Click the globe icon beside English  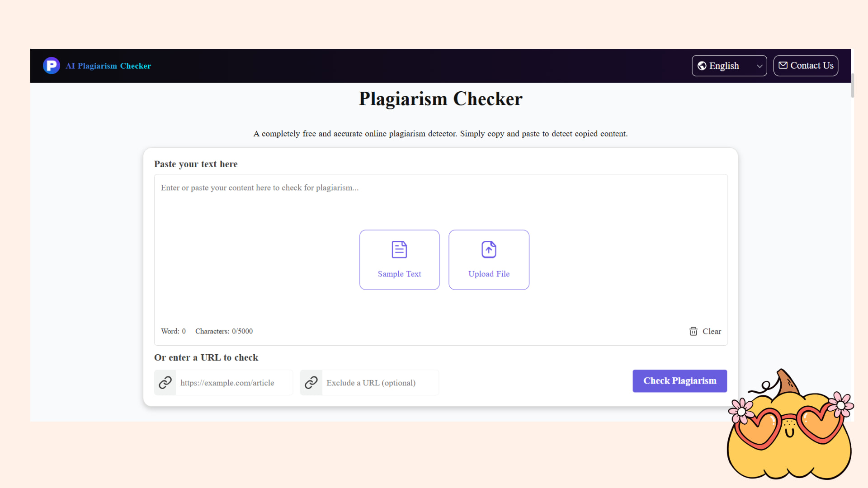tap(702, 66)
